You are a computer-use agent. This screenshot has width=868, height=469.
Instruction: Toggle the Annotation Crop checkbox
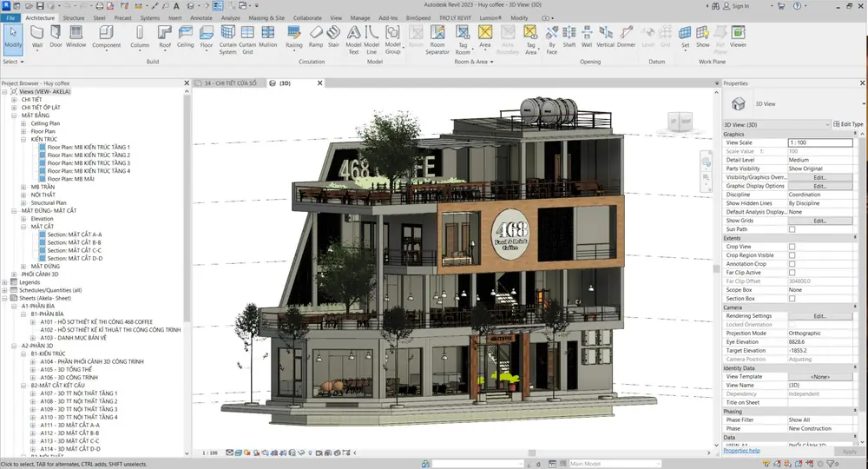click(792, 264)
